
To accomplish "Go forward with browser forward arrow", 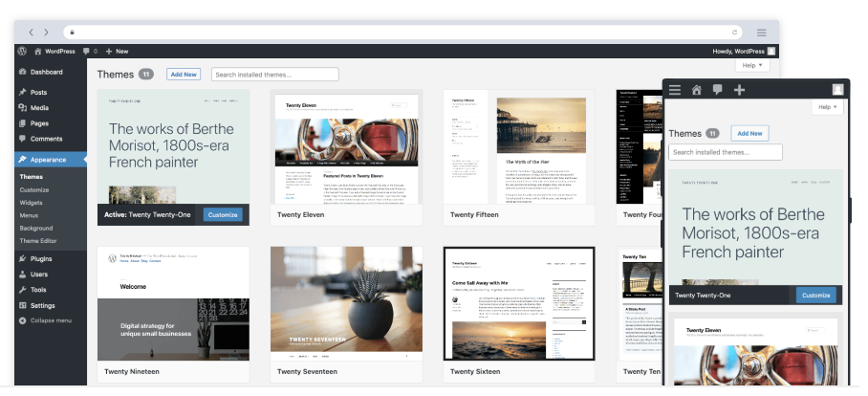I will [x=46, y=33].
